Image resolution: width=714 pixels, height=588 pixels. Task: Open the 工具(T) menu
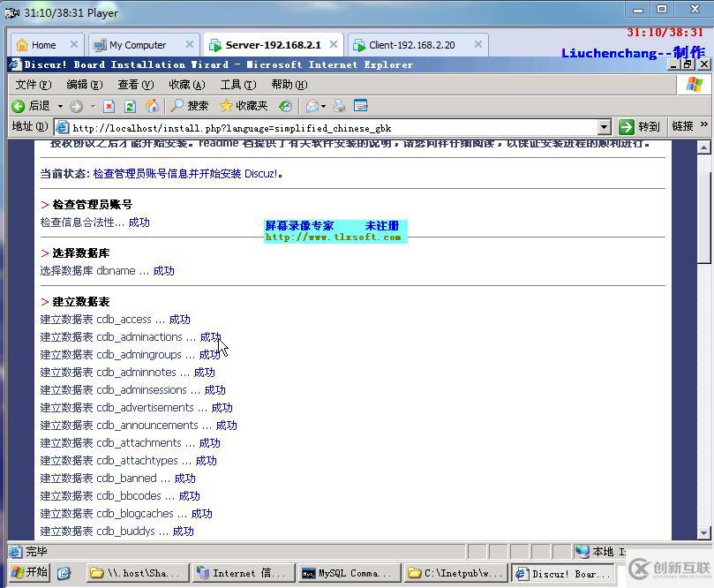[238, 85]
